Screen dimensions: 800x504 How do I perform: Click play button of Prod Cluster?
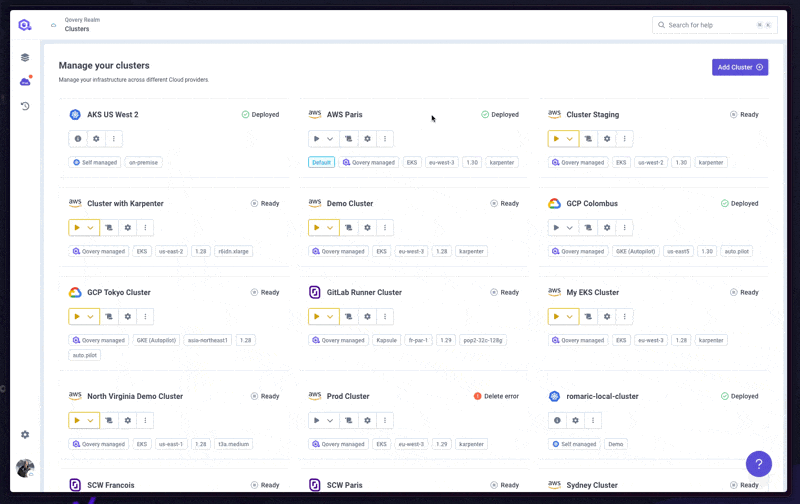click(316, 420)
